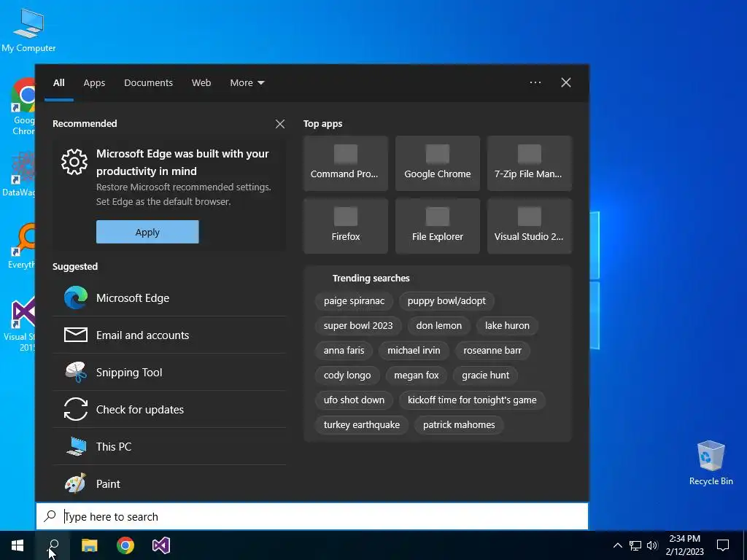Search trending 'don lemon'
Image resolution: width=747 pixels, height=560 pixels.
pos(438,326)
